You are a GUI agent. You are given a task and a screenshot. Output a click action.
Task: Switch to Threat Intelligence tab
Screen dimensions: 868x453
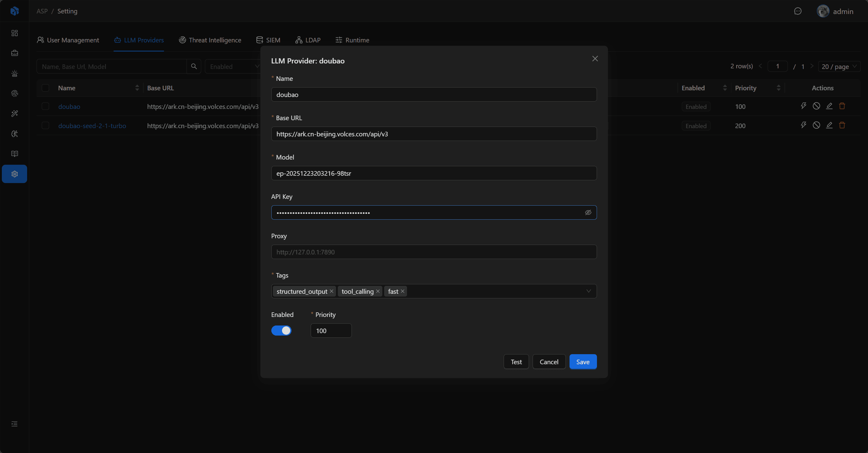[210, 40]
